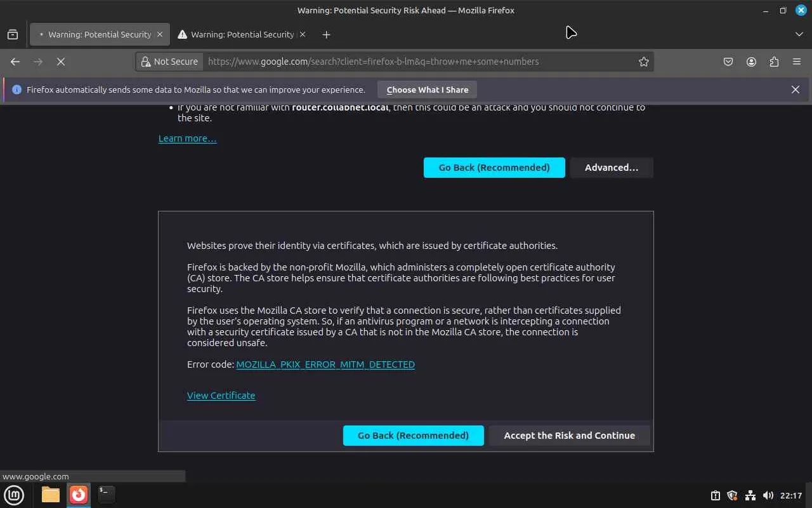The height and width of the screenshot is (508, 812).
Task: Click the Firefox taskbar icon
Action: click(x=79, y=495)
